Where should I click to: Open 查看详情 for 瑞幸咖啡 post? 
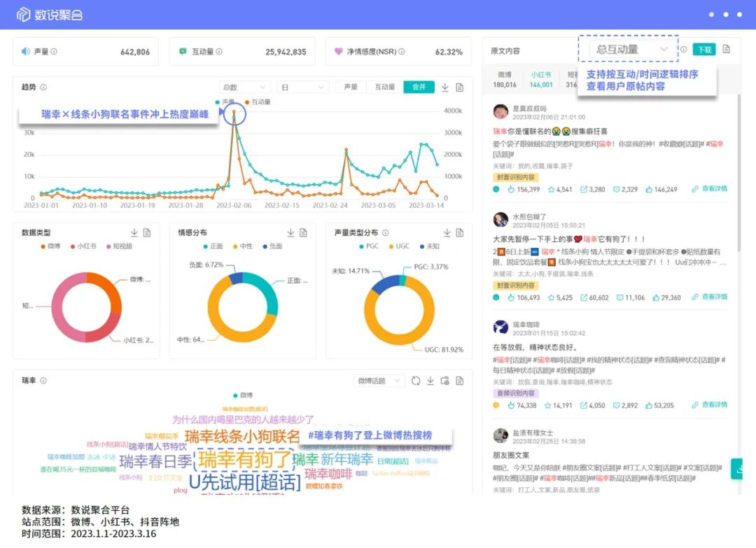pyautogui.click(x=710, y=405)
